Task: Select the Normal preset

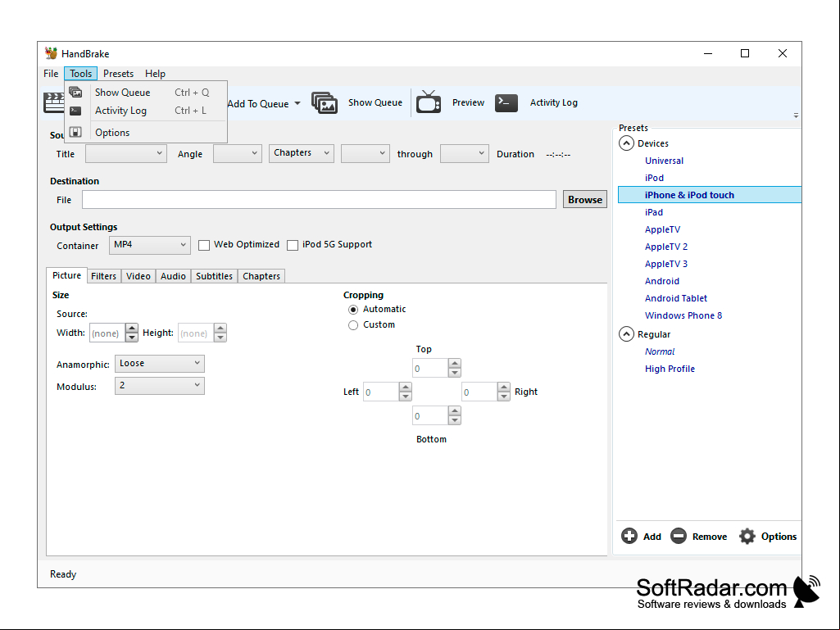Action: click(x=660, y=351)
